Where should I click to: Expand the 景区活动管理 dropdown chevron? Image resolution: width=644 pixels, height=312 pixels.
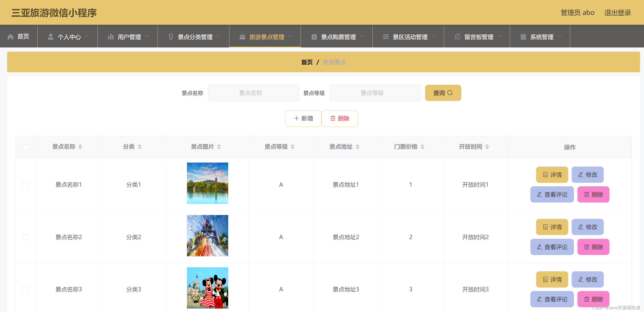coord(433,36)
